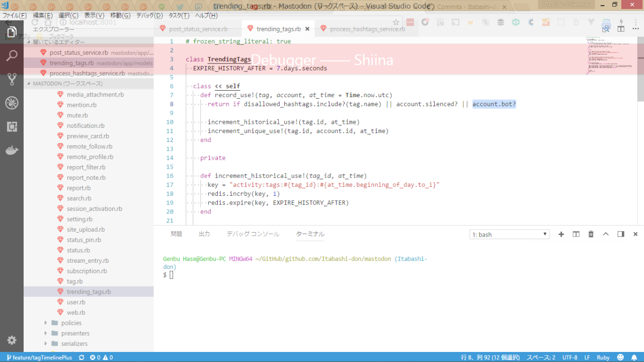Expand the serializers folder

[74, 343]
